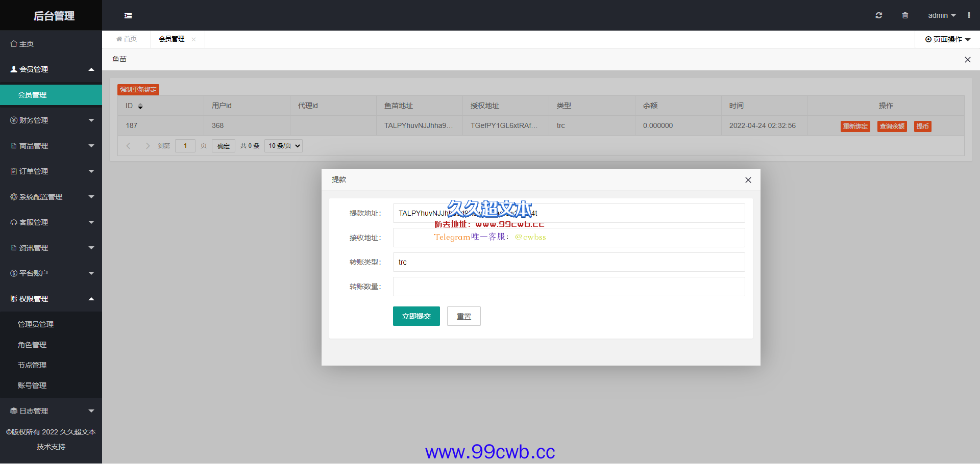Viewport: 980px width, 464px height.
Task: Click the 确定 pagination button
Action: click(x=224, y=146)
